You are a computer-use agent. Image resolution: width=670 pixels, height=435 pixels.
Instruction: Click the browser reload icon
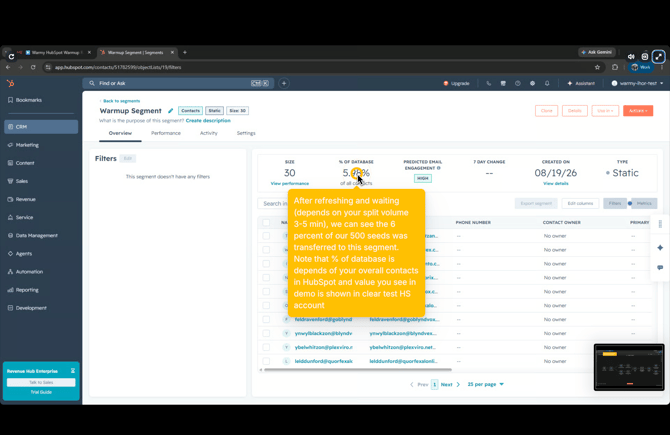[x=33, y=67]
